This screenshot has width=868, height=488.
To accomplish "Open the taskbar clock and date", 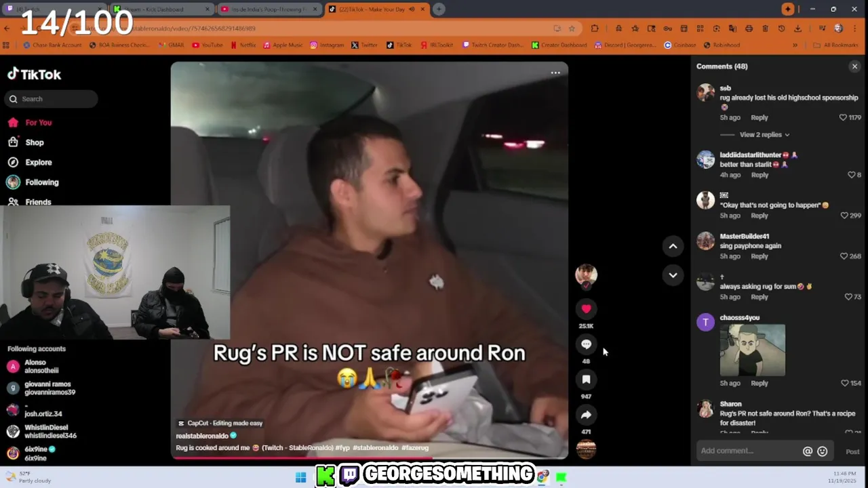I will [x=844, y=477].
